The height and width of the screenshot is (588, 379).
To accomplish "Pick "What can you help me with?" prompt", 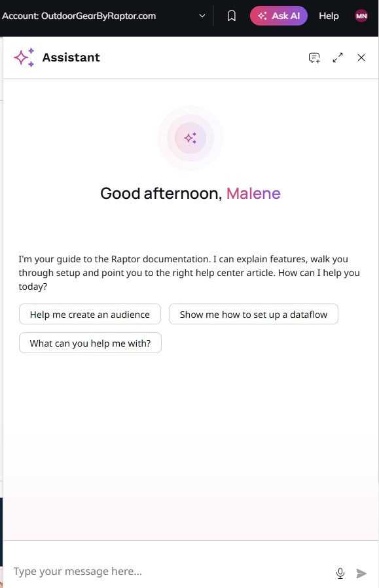I will [x=90, y=343].
